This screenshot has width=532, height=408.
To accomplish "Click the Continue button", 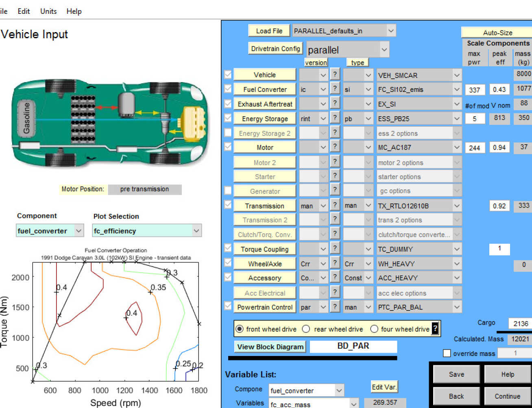I will pyautogui.click(x=507, y=396).
